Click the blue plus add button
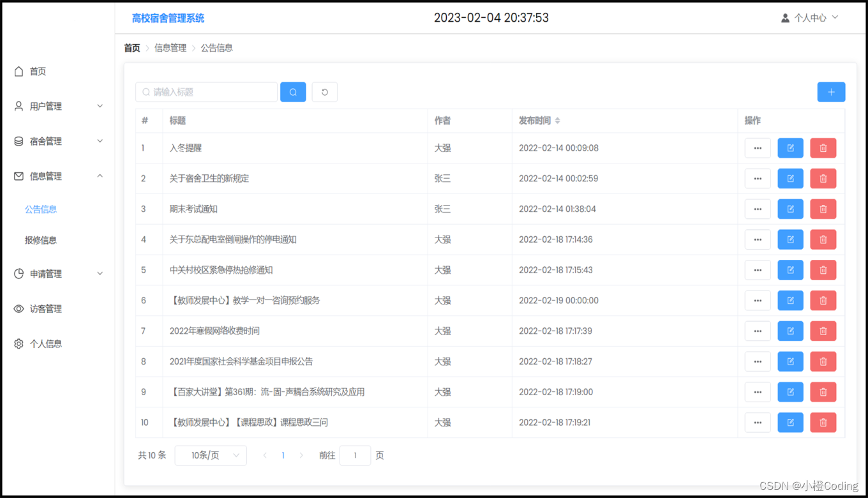This screenshot has height=498, width=868. [x=831, y=92]
